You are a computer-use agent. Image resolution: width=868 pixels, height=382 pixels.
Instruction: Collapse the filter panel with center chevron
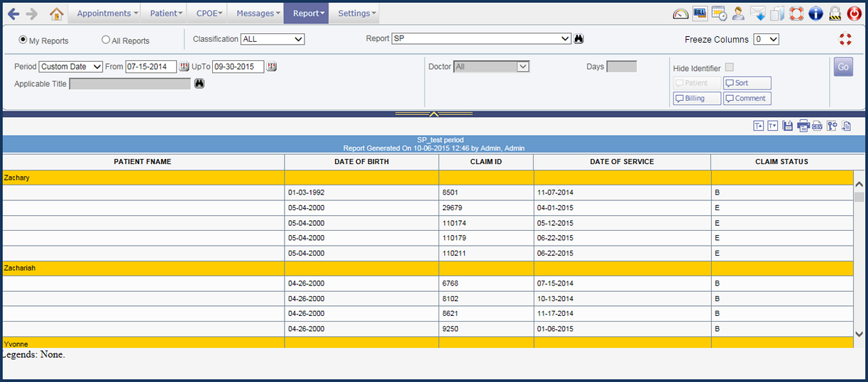[434, 114]
